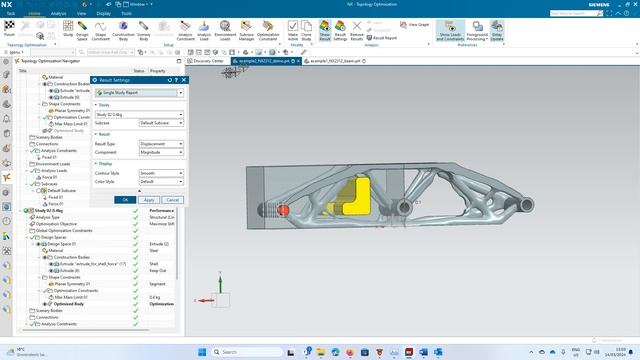
Task: Toggle visibility of extrude_for_shell_force body
Action: pyautogui.click(x=51, y=264)
